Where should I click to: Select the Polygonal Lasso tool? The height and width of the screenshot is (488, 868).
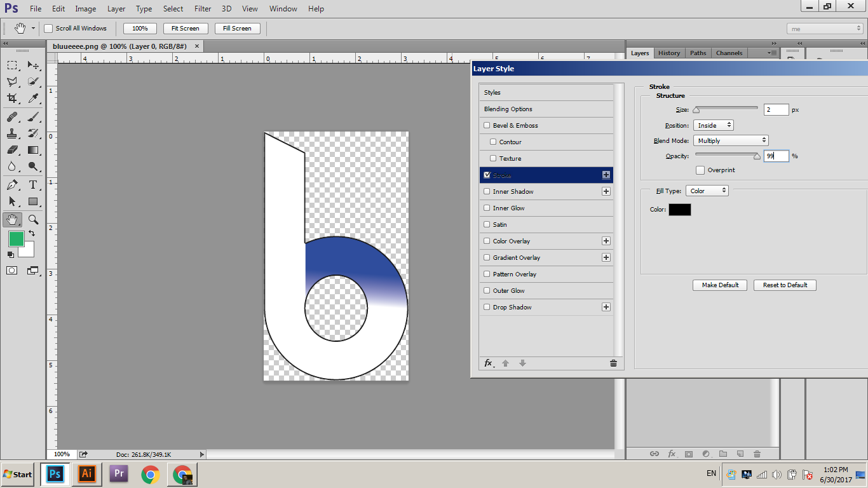12,81
